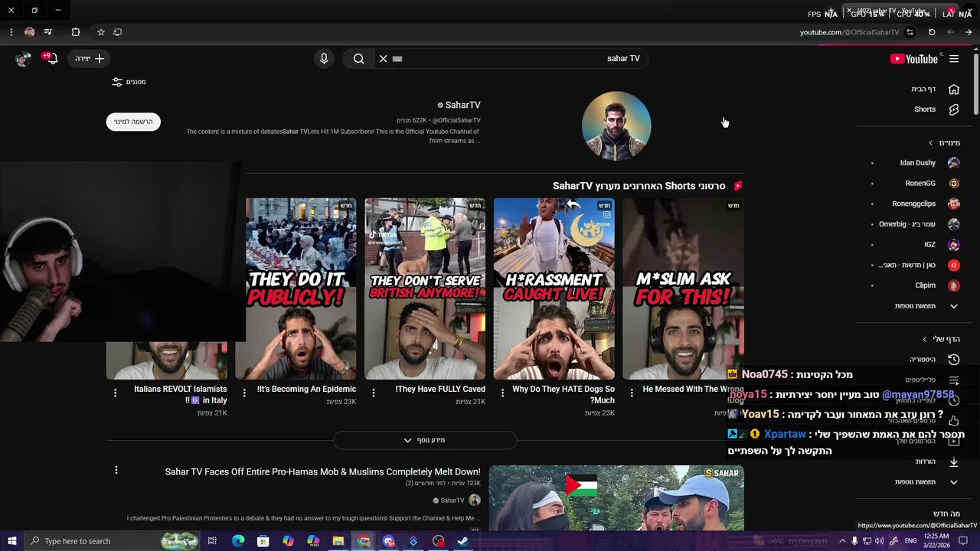This screenshot has width=980, height=551.
Task: Open options for 'Italians REVOLT Islamists' short
Action: (x=116, y=393)
